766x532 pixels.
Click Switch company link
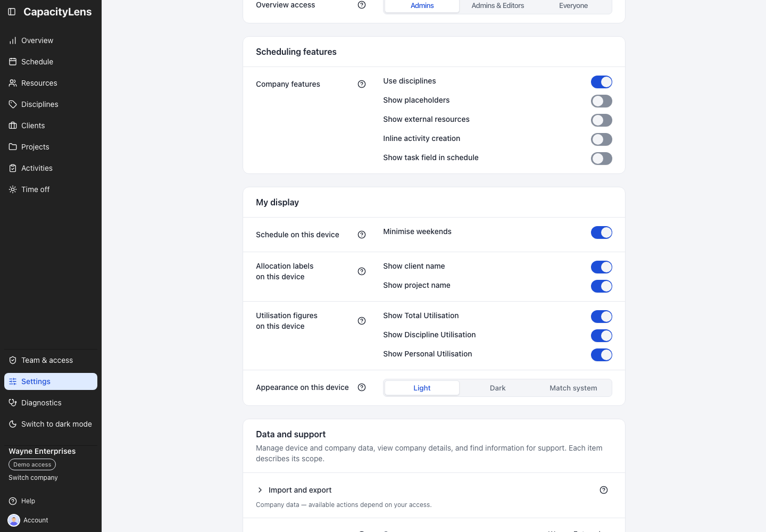(x=33, y=478)
